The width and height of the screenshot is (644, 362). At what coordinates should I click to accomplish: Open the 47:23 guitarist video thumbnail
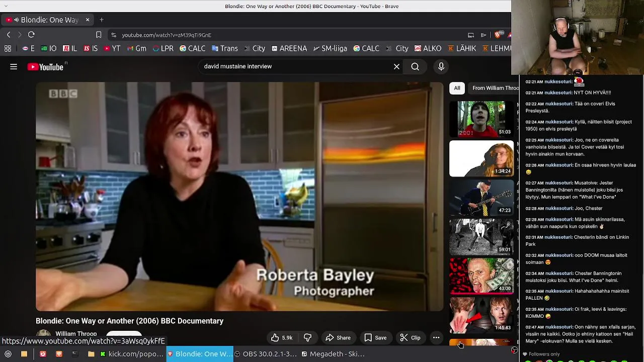pyautogui.click(x=481, y=198)
